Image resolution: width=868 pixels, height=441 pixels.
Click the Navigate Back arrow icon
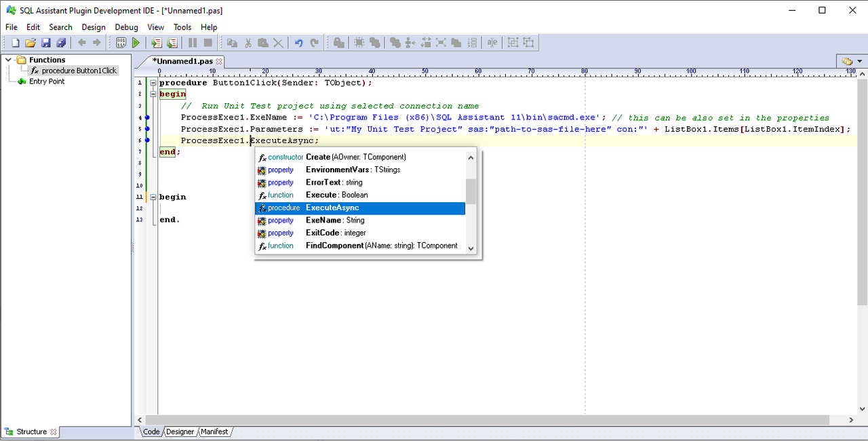click(x=81, y=43)
